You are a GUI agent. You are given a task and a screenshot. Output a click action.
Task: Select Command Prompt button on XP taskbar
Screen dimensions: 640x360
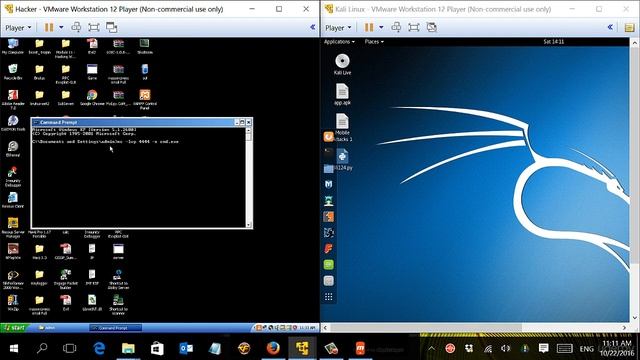tap(116, 328)
